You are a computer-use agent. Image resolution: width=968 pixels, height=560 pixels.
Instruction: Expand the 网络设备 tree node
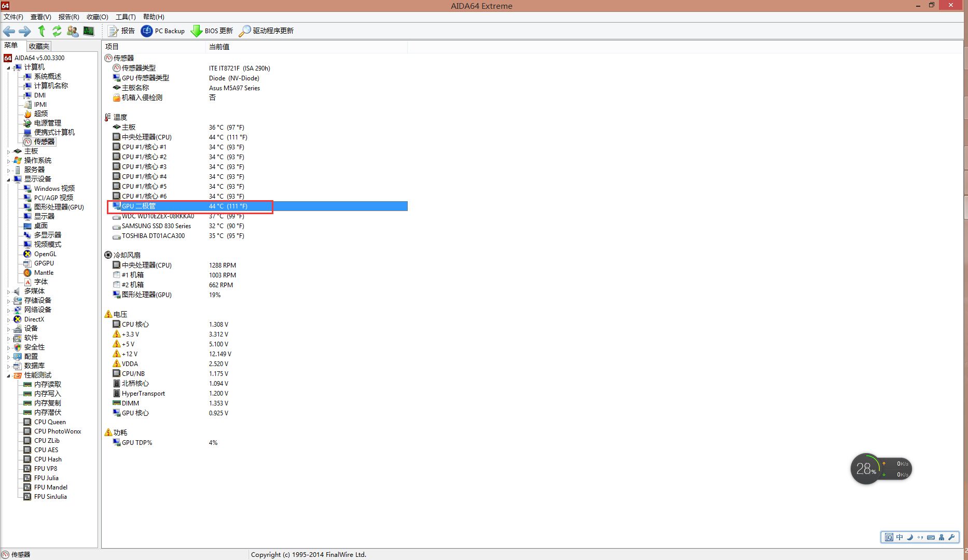coord(8,310)
